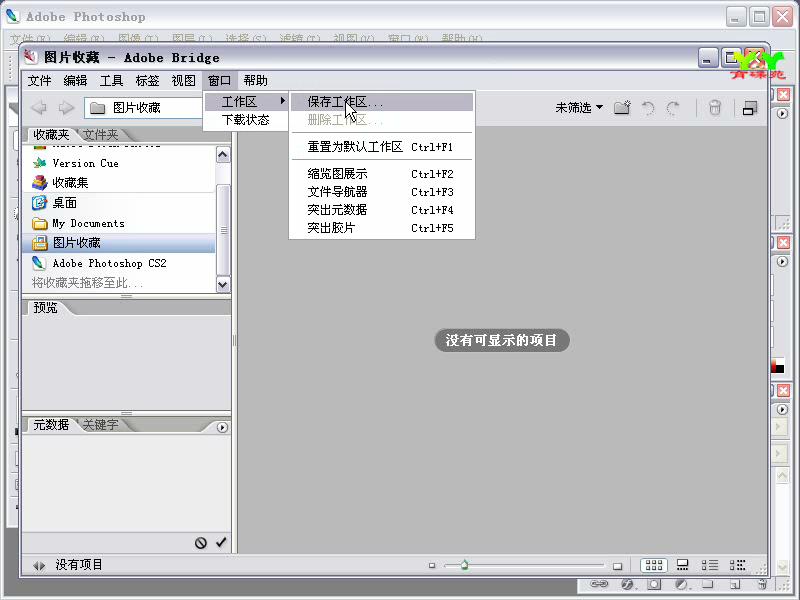
Task: Switch to thumbnails view icon
Action: 654,565
